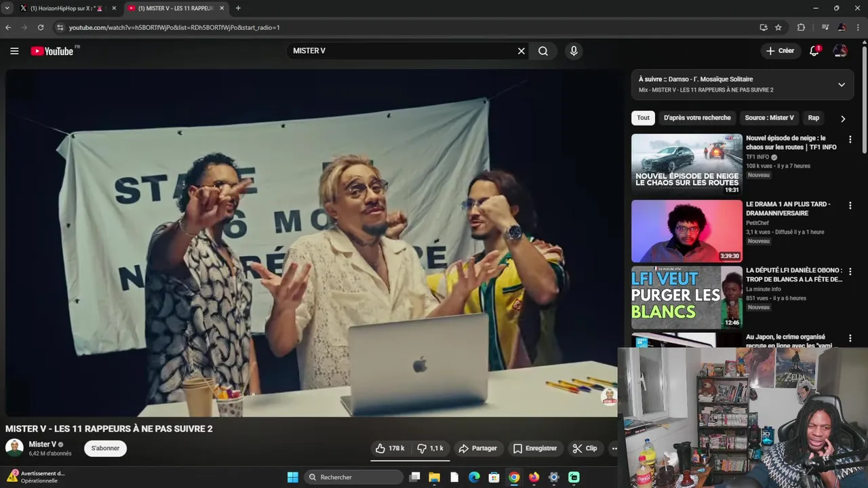Open the LFI veut purger thumbnail
The width and height of the screenshot is (868, 488).
[686, 297]
